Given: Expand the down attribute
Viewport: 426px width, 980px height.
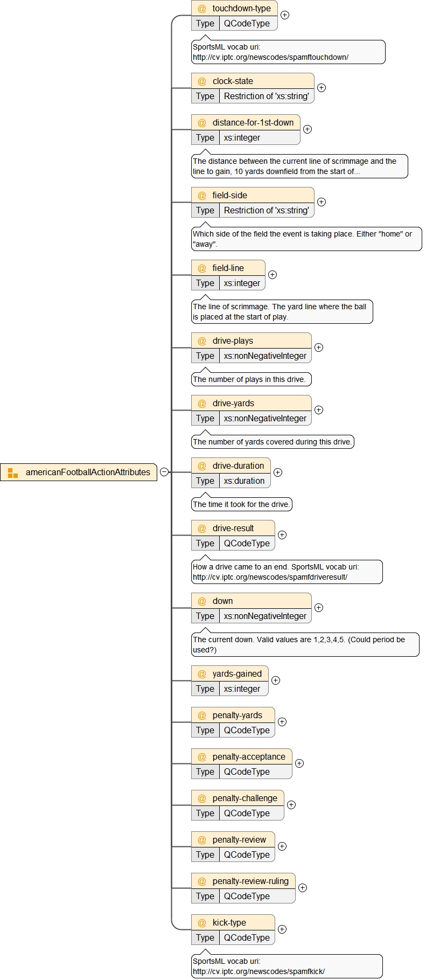Looking at the screenshot, I should point(319,608).
